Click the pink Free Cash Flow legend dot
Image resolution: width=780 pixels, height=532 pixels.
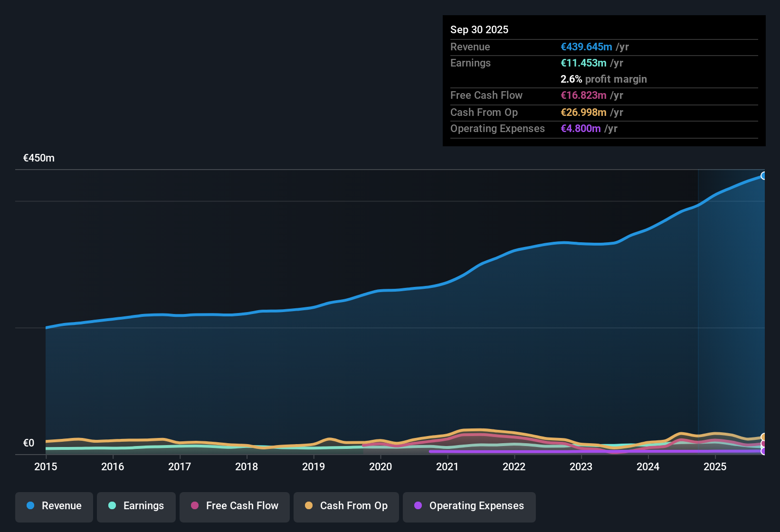pos(194,506)
